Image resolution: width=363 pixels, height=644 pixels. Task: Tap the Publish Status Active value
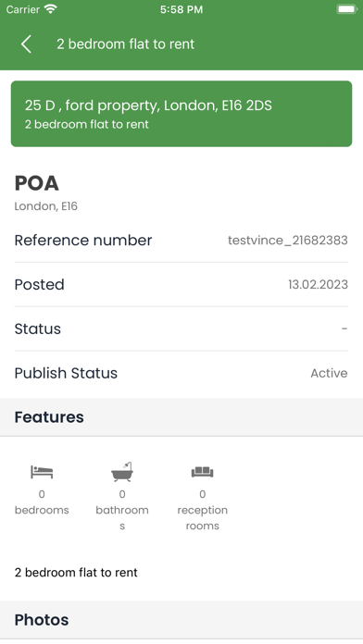pos(329,373)
